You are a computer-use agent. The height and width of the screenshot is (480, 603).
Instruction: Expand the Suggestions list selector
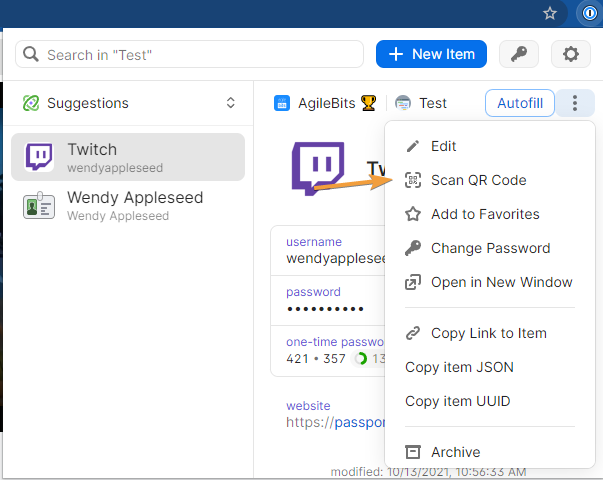pyautogui.click(x=231, y=103)
